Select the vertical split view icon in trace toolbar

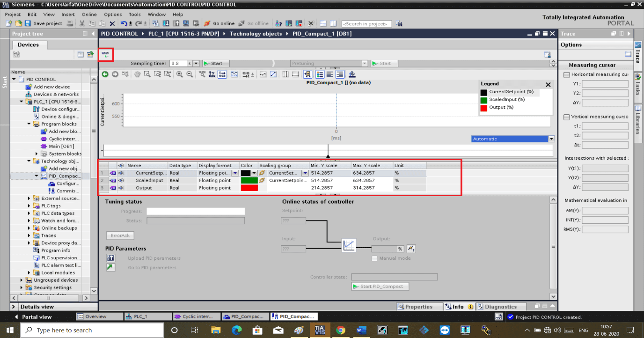[x=285, y=74]
